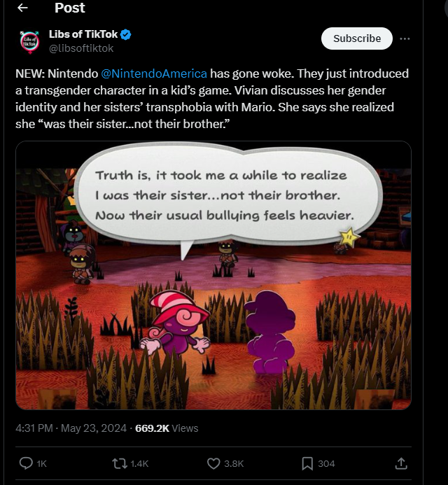The image size is (448, 485).
Task: Open the three-dot more options menu
Action: pos(405,38)
